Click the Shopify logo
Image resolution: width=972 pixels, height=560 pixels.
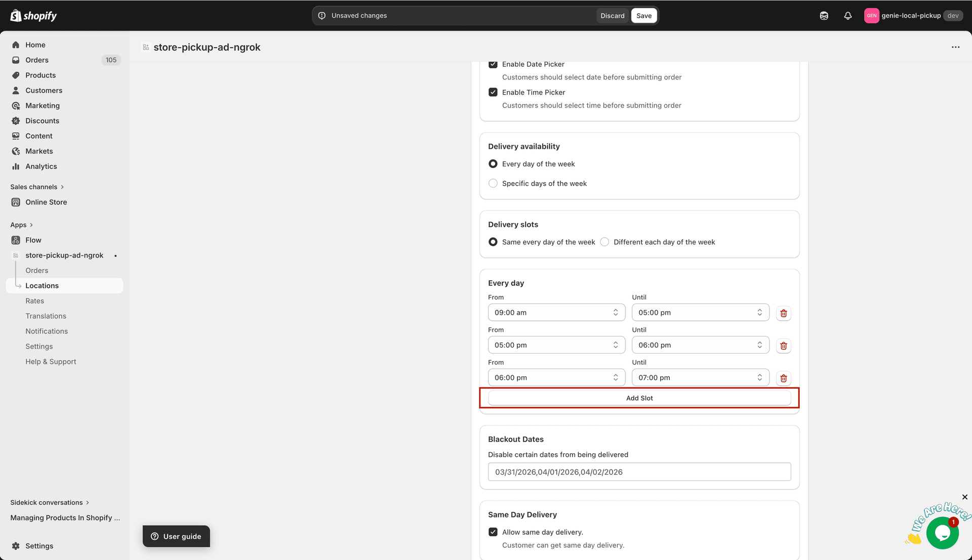coord(33,16)
